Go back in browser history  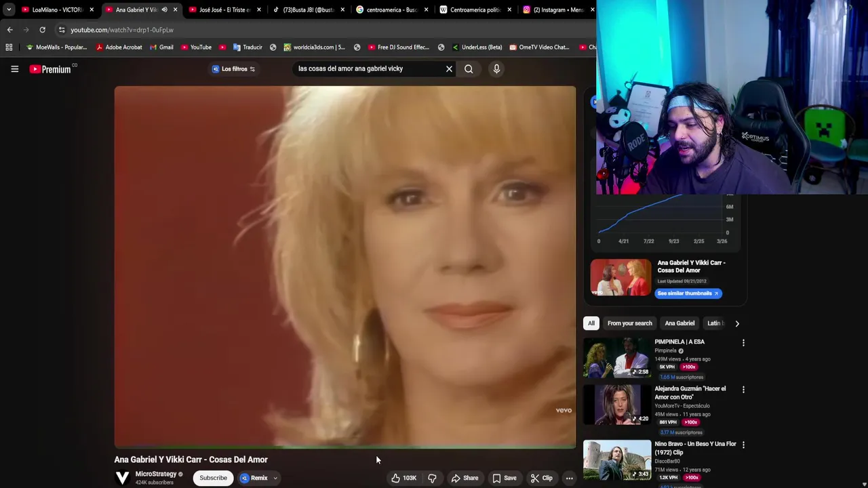click(9, 30)
